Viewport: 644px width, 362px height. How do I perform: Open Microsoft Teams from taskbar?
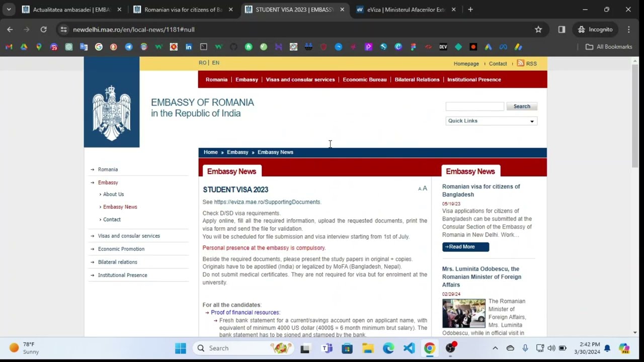[327, 348]
